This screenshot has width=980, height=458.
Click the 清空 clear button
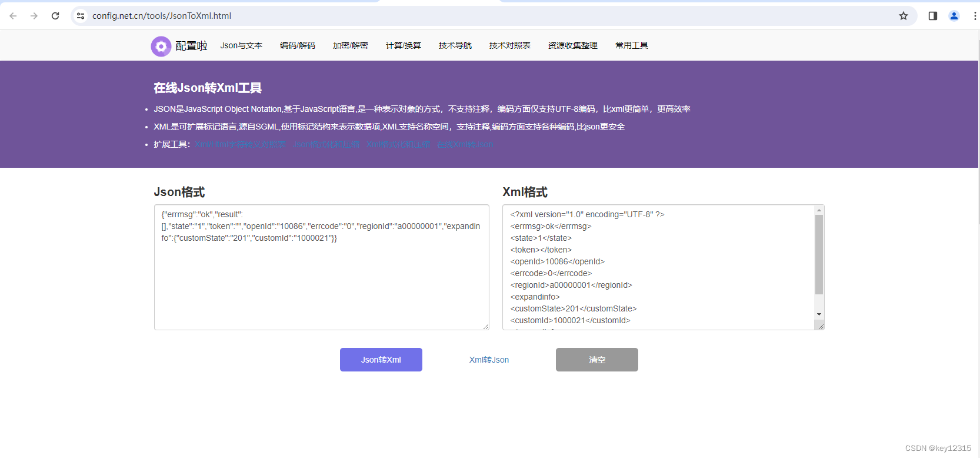[x=597, y=360]
